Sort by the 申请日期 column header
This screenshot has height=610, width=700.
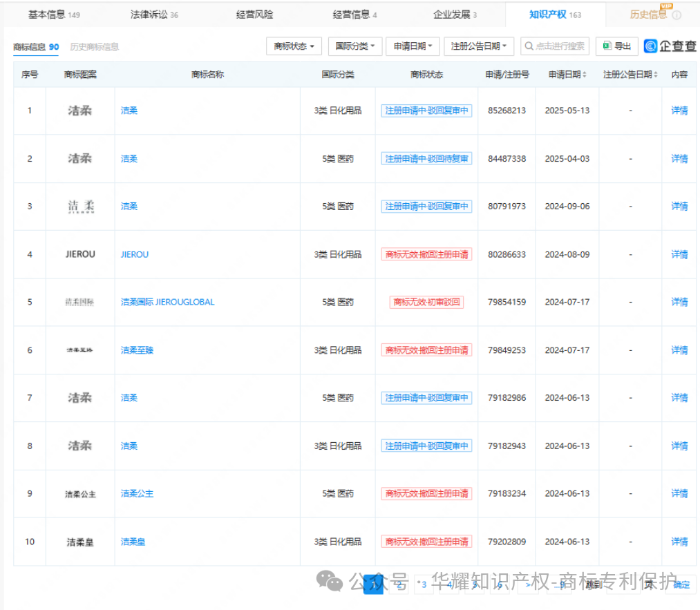567,75
